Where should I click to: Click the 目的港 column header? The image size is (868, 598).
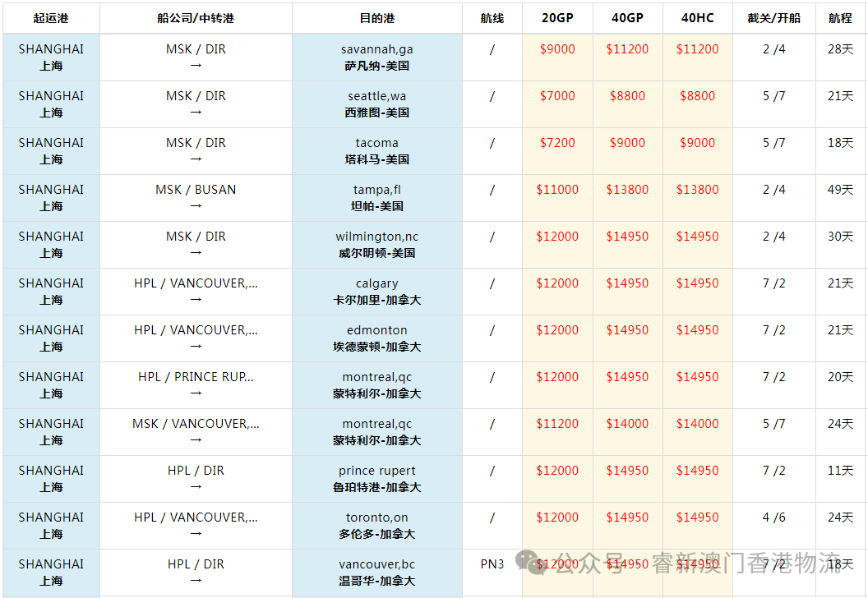point(377,18)
